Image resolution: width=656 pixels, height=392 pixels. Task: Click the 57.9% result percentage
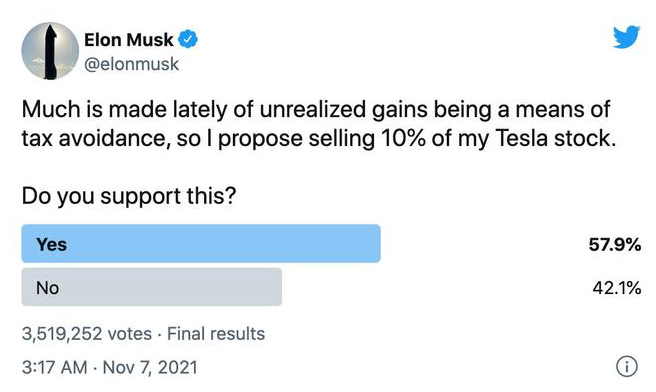(x=615, y=244)
